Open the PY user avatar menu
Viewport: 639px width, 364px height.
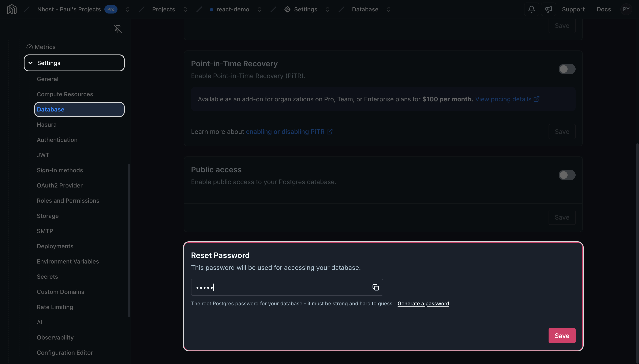click(x=626, y=10)
